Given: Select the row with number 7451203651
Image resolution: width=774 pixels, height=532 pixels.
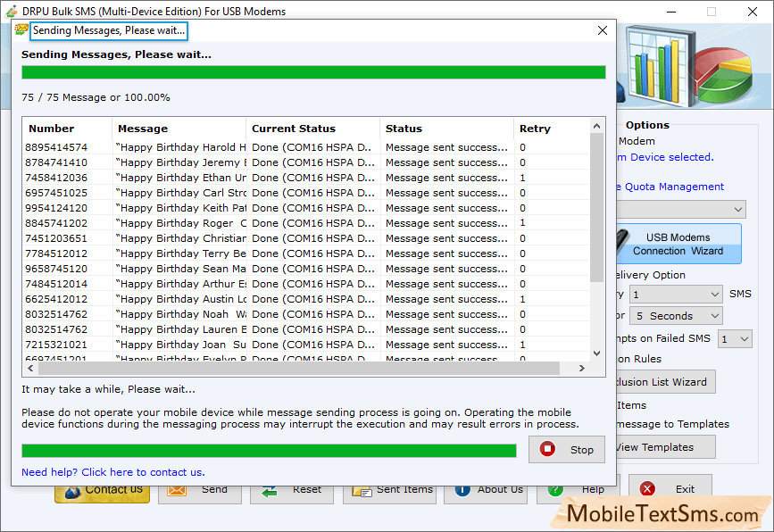Looking at the screenshot, I should coord(306,238).
